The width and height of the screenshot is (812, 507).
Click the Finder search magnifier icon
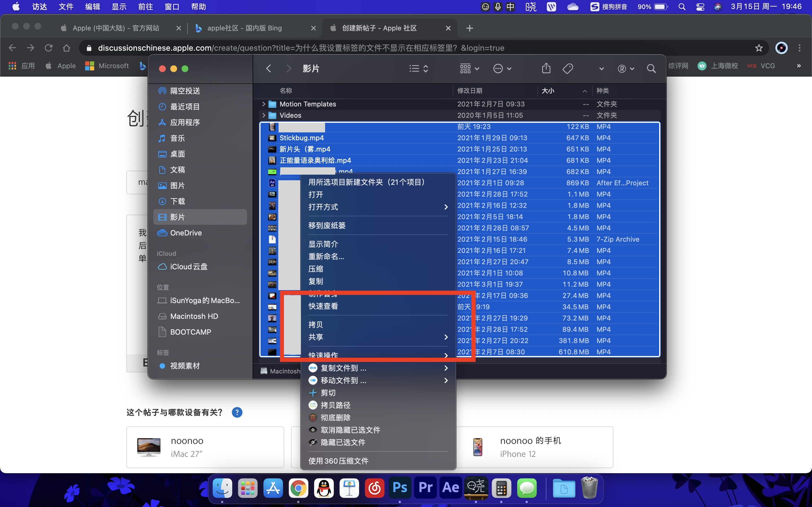[651, 68]
